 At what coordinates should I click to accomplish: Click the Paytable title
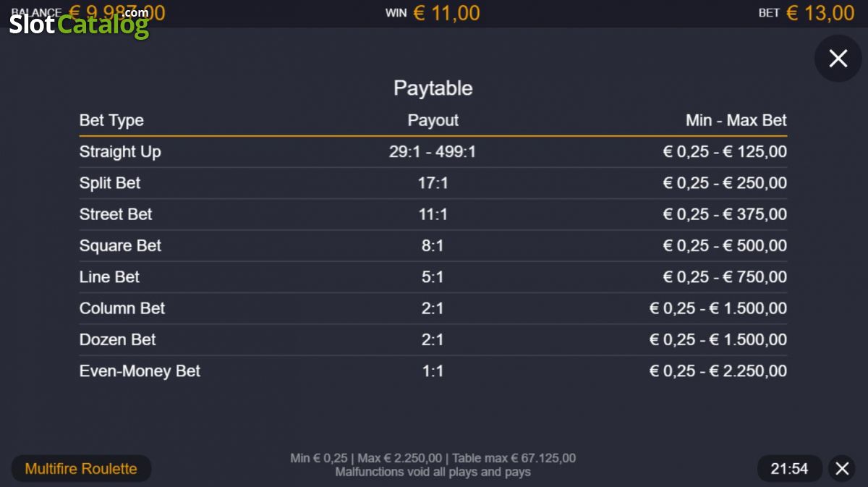point(433,88)
